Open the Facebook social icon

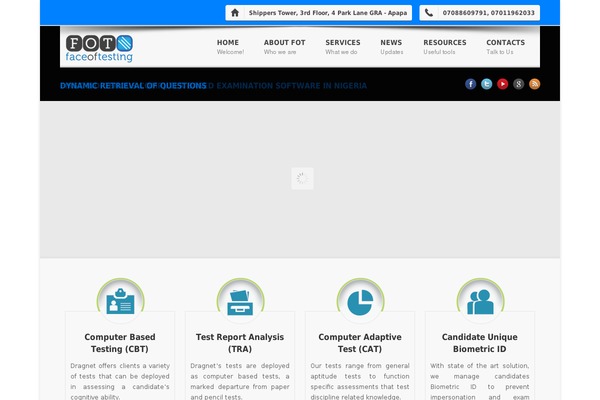pyautogui.click(x=471, y=84)
